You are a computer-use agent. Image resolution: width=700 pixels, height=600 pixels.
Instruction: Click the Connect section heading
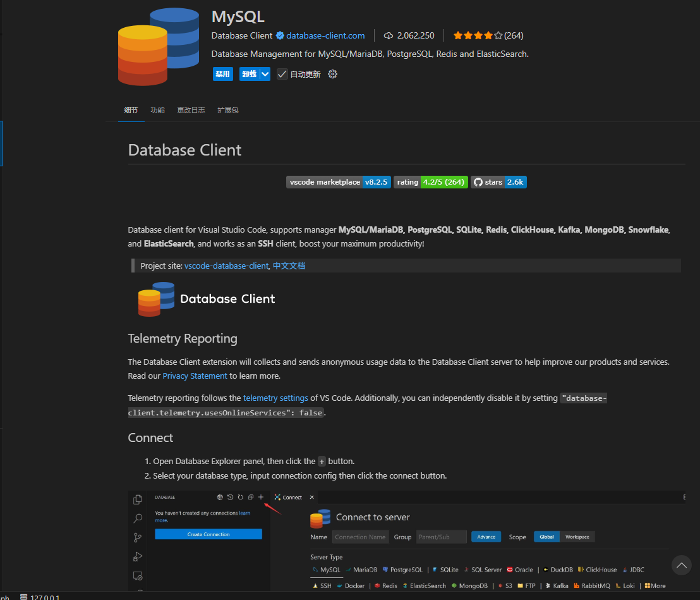pyautogui.click(x=150, y=438)
